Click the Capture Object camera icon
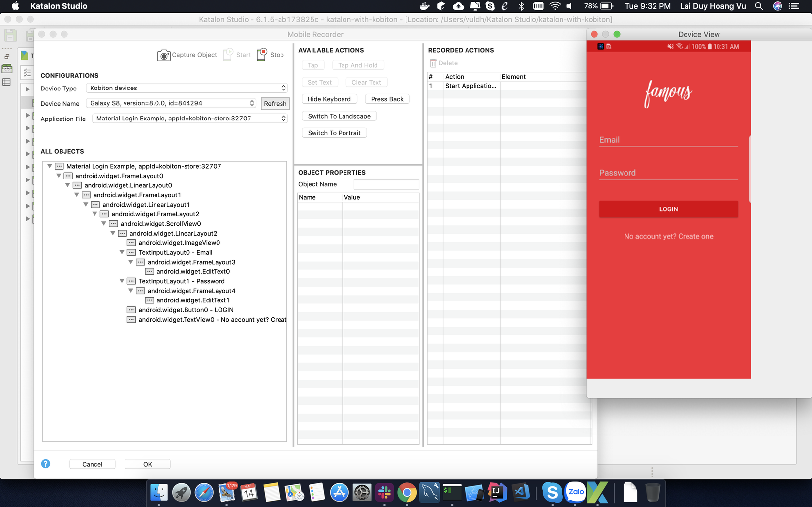Viewport: 812px width, 507px height. coord(164,55)
